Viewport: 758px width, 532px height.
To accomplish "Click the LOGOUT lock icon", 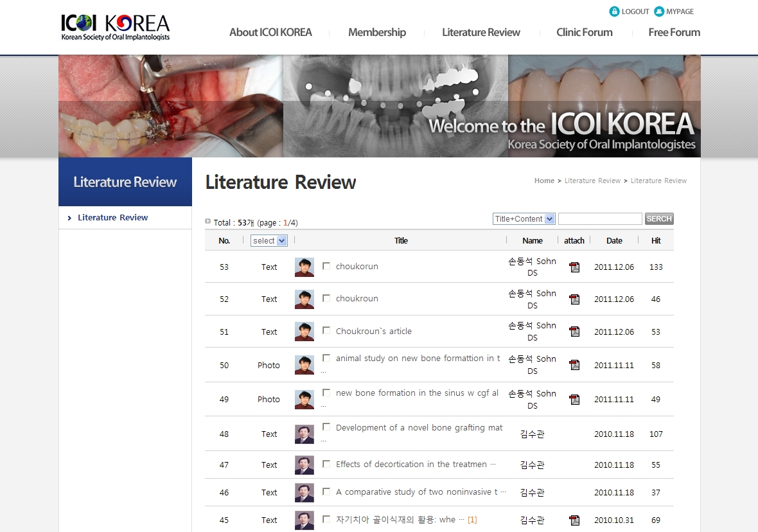I will pyautogui.click(x=614, y=12).
